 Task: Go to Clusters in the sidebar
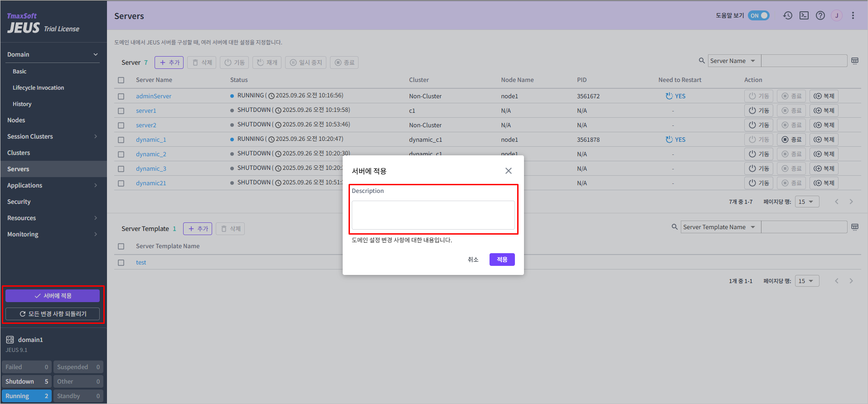pos(19,153)
